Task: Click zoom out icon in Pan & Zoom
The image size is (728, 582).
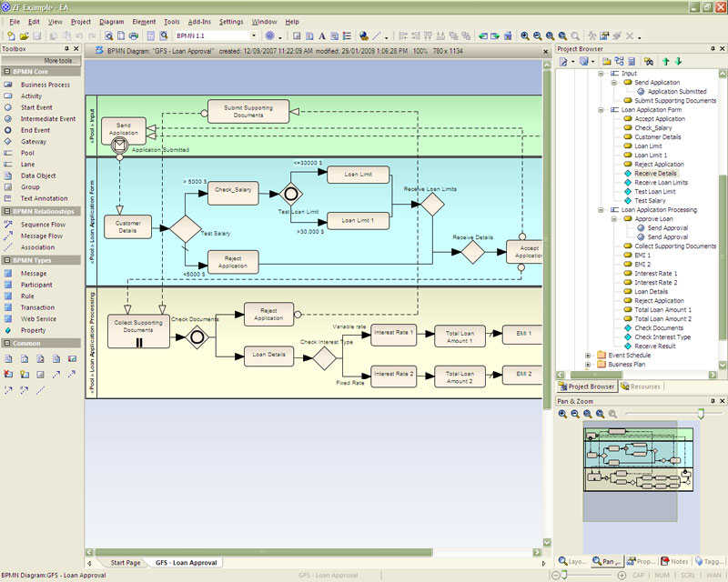Action: (575, 414)
